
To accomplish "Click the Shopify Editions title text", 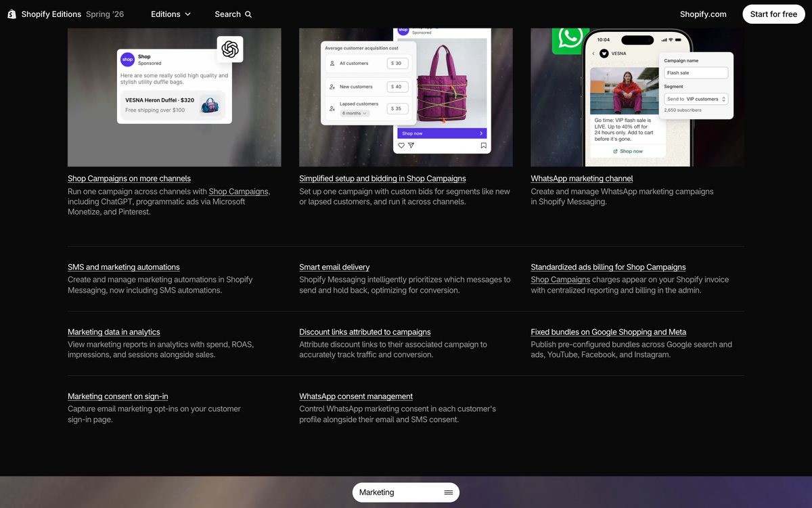I will point(51,14).
